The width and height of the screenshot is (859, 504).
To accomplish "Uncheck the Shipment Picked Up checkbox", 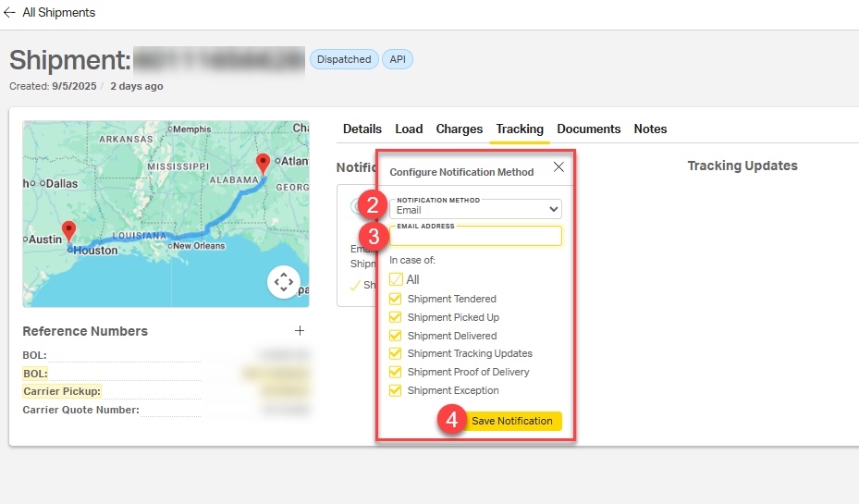I will tap(396, 317).
